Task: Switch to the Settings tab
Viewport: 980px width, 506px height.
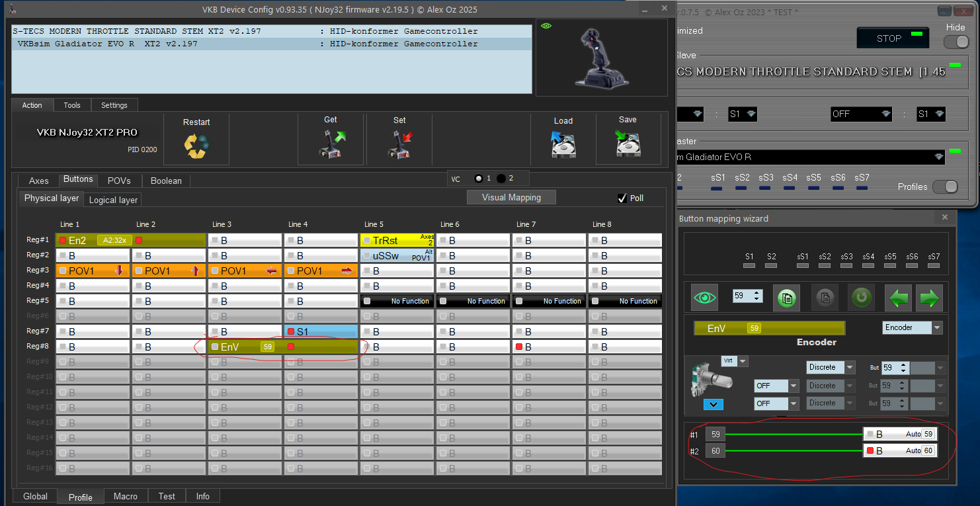Action: 114,105
